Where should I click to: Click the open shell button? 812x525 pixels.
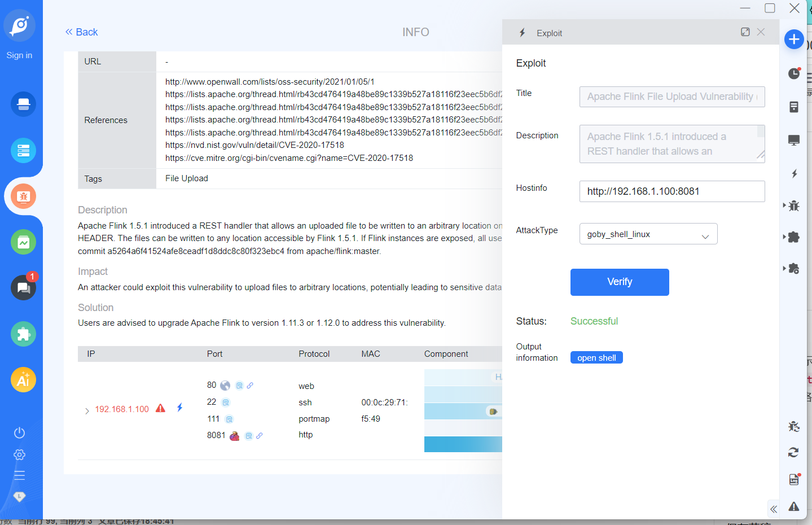pos(596,357)
